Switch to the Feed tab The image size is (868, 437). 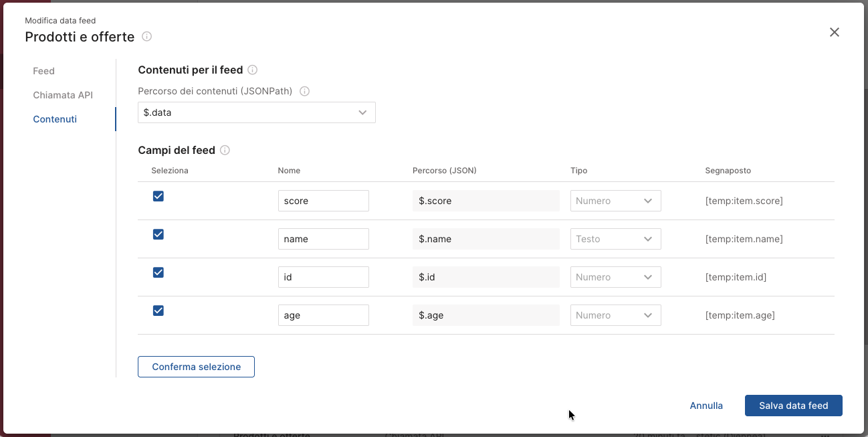point(44,71)
